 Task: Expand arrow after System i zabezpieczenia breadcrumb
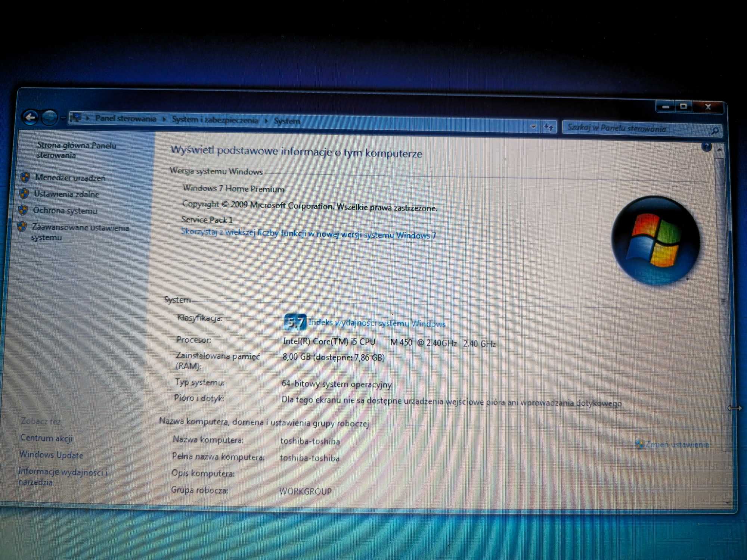(x=266, y=121)
